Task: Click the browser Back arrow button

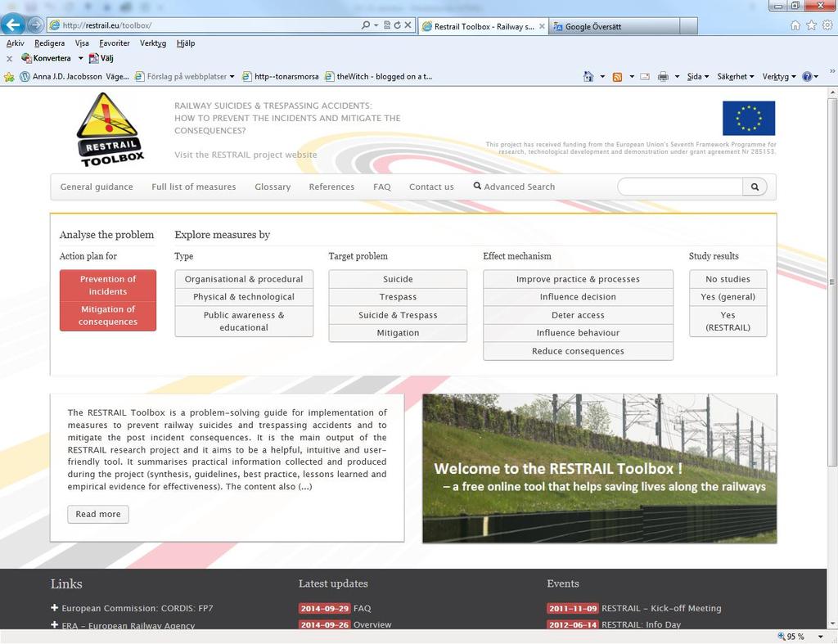Action: pos(13,25)
